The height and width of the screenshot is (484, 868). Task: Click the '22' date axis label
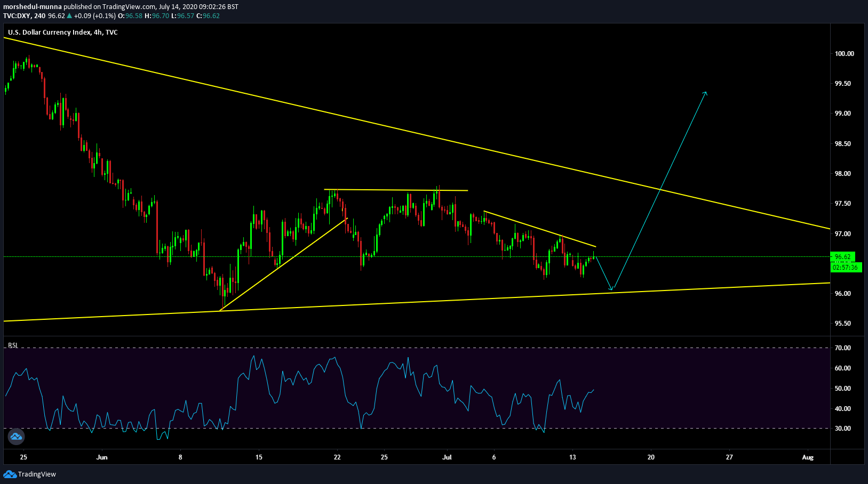coord(337,457)
